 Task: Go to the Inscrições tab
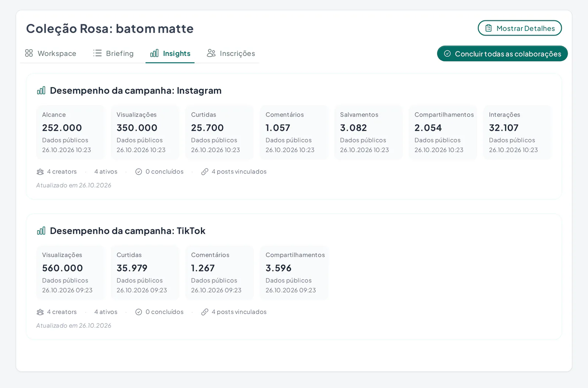pyautogui.click(x=231, y=53)
